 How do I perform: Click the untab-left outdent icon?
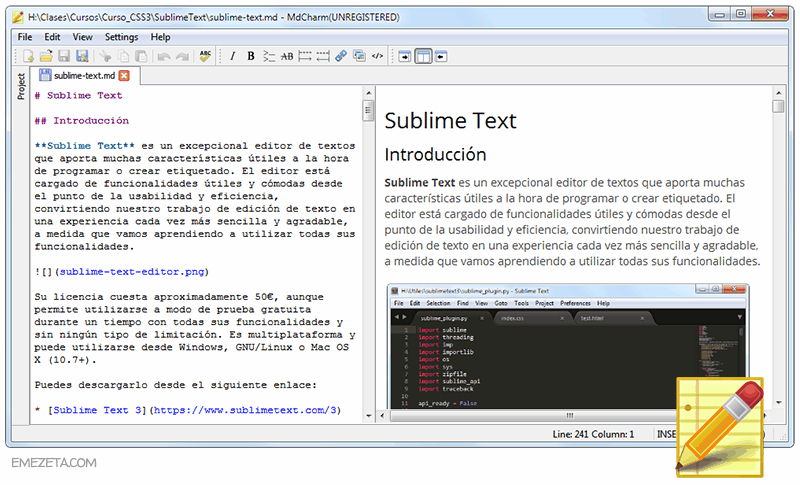coord(323,56)
